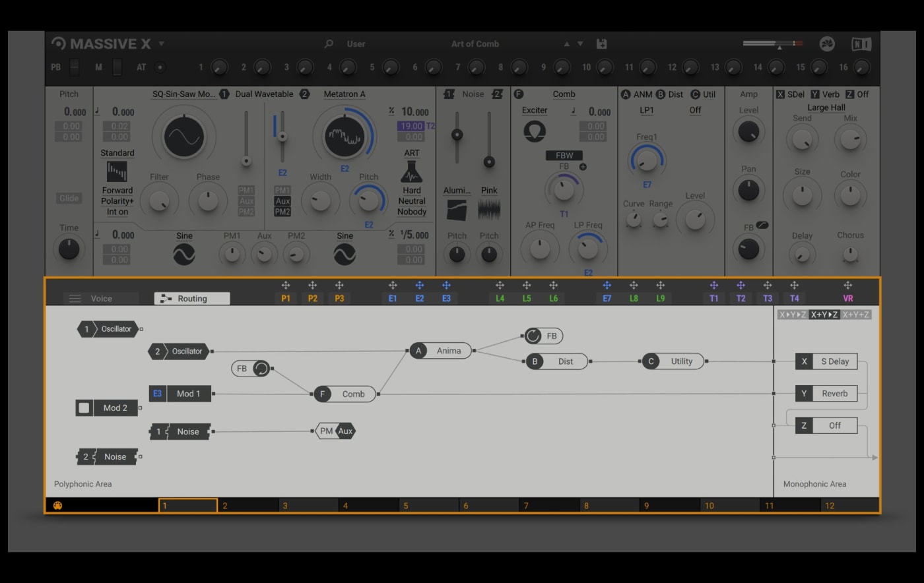Click the FB loop node after Anima

click(544, 336)
